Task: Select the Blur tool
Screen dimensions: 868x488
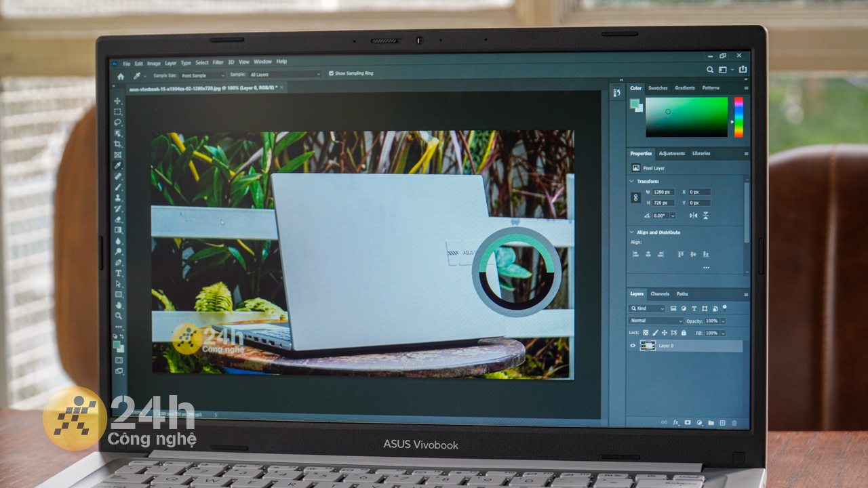Action: click(x=118, y=241)
